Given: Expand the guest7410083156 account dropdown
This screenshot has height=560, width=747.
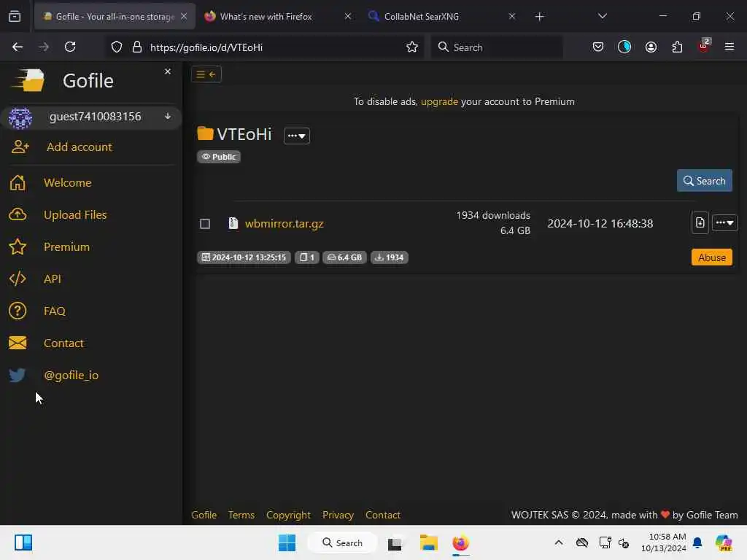Looking at the screenshot, I should [168, 116].
